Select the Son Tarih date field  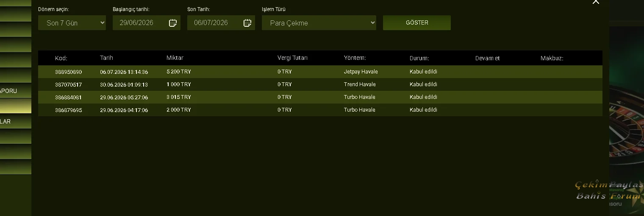pos(221,23)
